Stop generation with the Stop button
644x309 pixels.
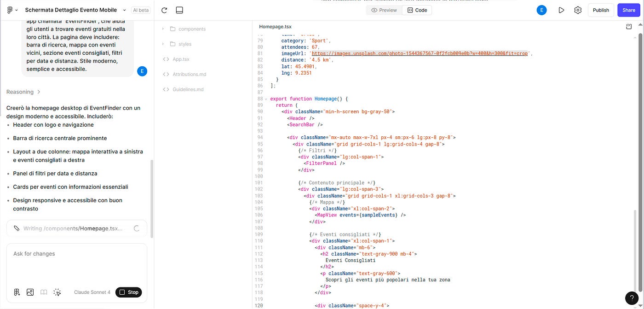128,292
